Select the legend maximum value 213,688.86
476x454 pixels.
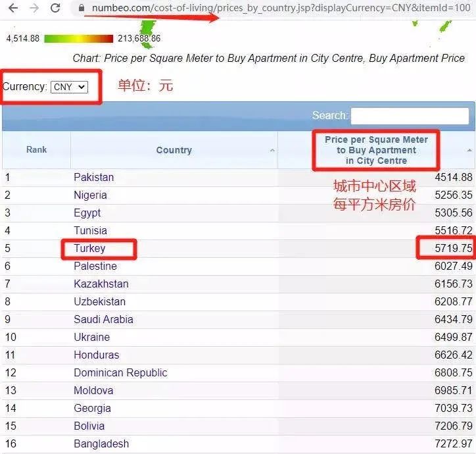pyautogui.click(x=139, y=39)
